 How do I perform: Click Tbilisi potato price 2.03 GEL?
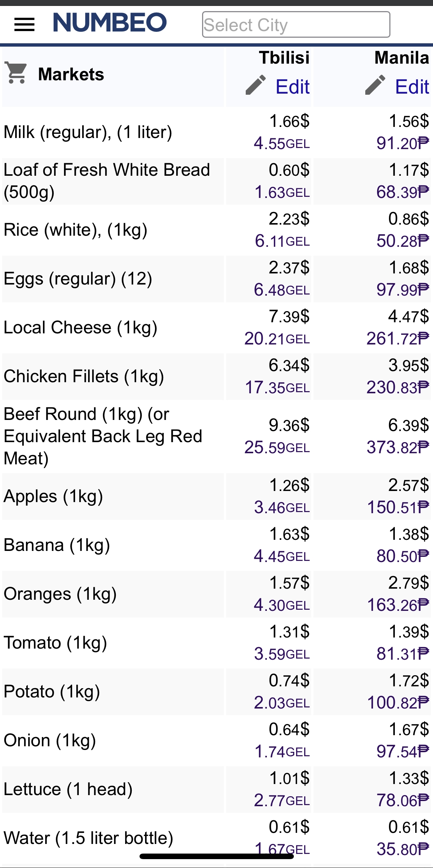(x=282, y=703)
